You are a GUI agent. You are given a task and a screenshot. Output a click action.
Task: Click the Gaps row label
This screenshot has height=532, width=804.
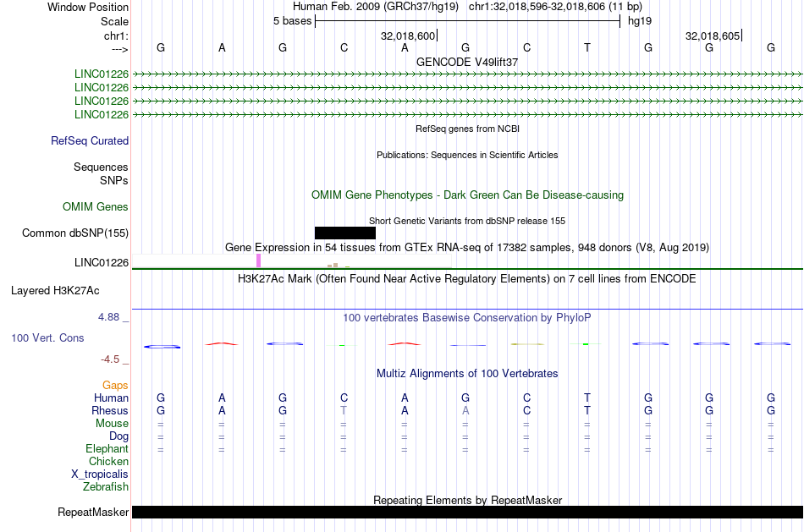pos(115,386)
